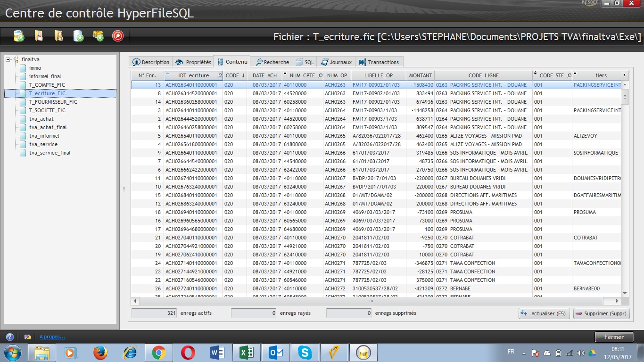Click the magnifier in CODE_STE column header
The height and width of the screenshot is (362, 644).
pos(569,75)
